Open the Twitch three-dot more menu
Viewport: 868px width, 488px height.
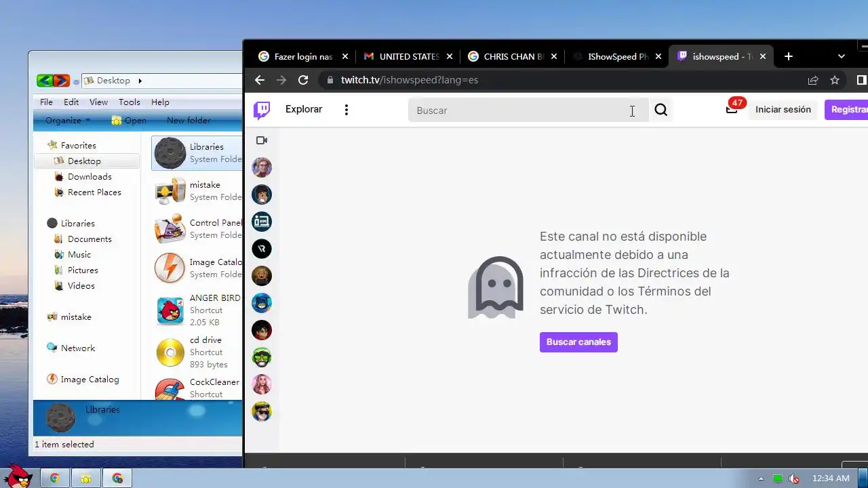point(347,110)
